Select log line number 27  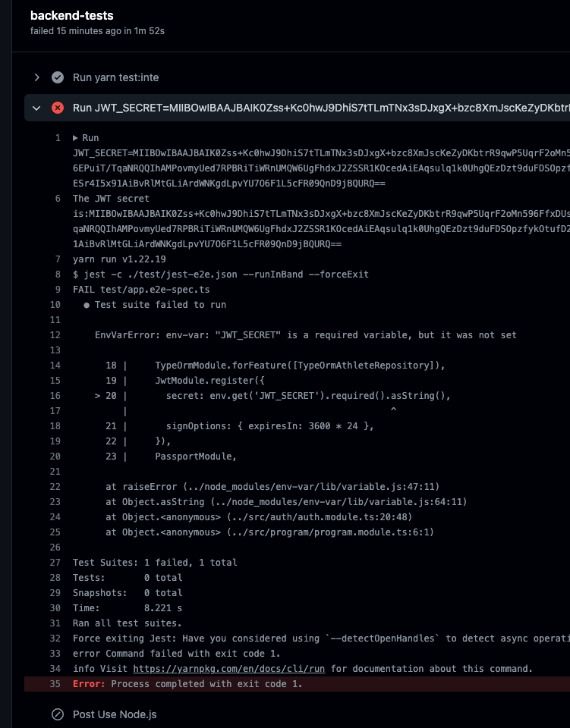55,563
